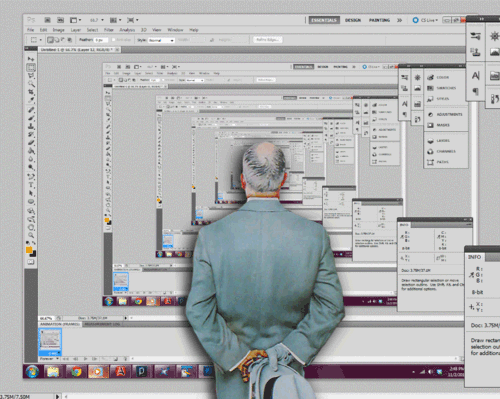Screen dimensions: 500x399
Task: Open the large Character panel icon
Action: 475,76
